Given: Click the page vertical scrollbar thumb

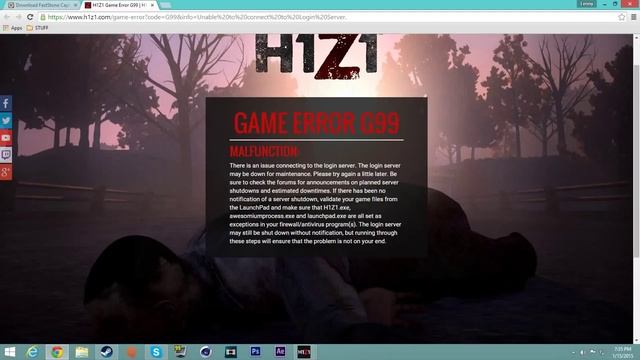Looking at the screenshot, I should click(636, 161).
